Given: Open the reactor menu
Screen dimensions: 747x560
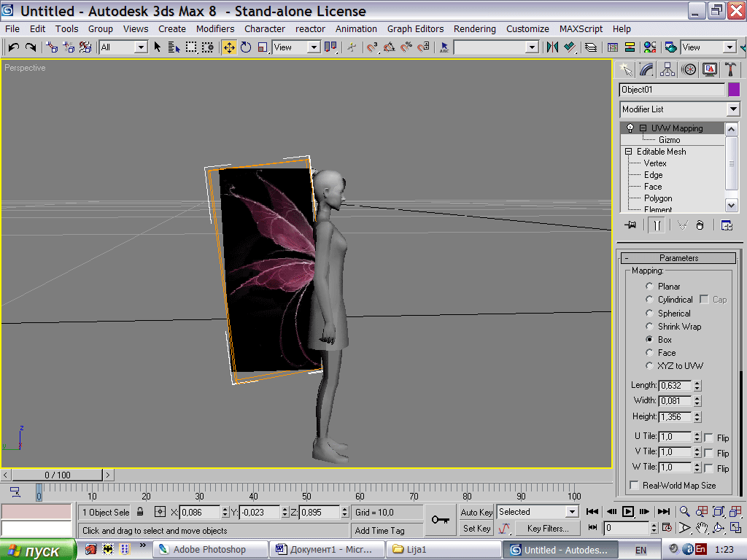Looking at the screenshot, I should tap(309, 28).
